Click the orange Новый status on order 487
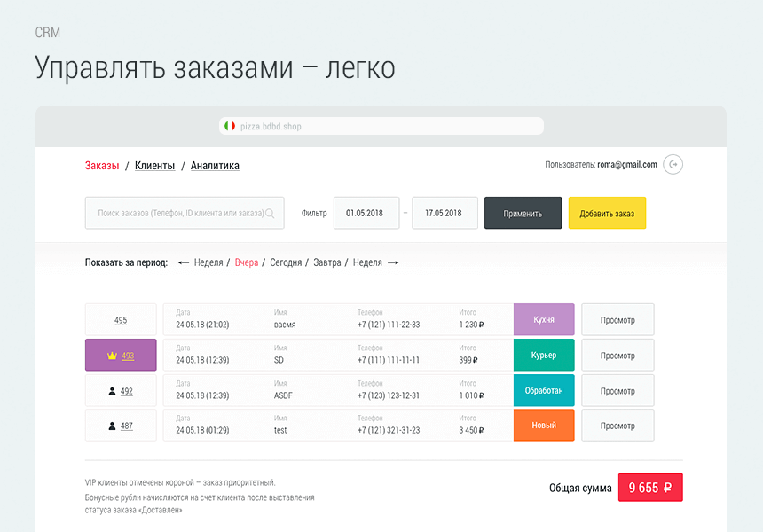The image size is (763, 532). [x=543, y=425]
